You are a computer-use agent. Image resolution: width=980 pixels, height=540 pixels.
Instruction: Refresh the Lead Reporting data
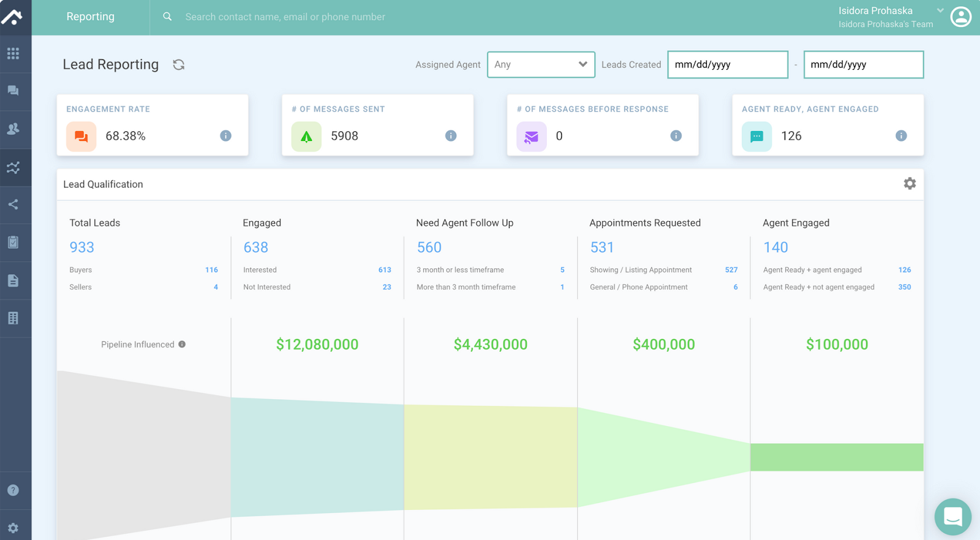(179, 64)
